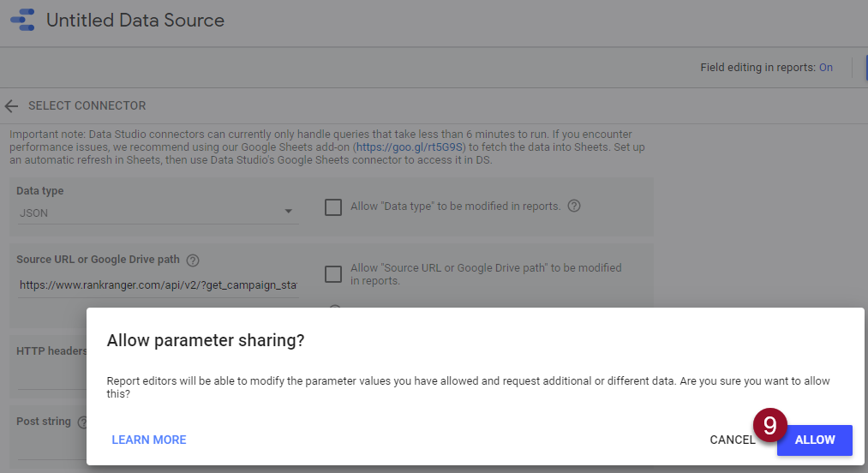Click the Data Studio logo icon

tap(22, 21)
